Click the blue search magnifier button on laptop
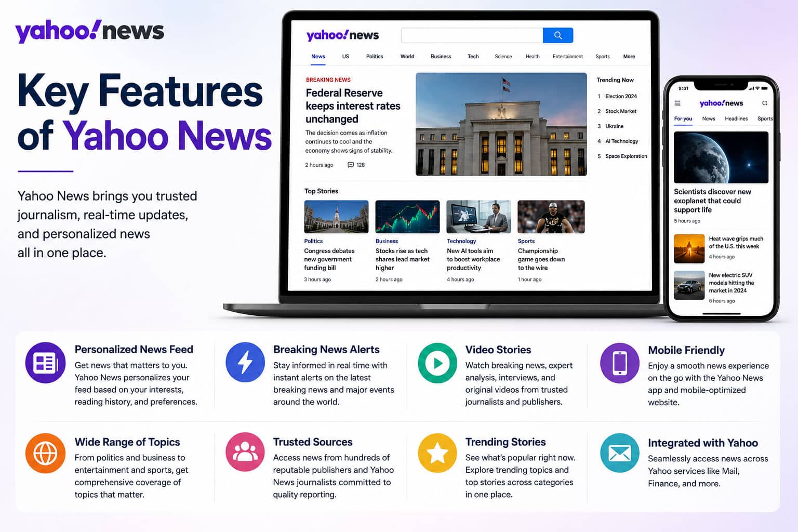Screen dimensions: 798x532 [x=558, y=35]
